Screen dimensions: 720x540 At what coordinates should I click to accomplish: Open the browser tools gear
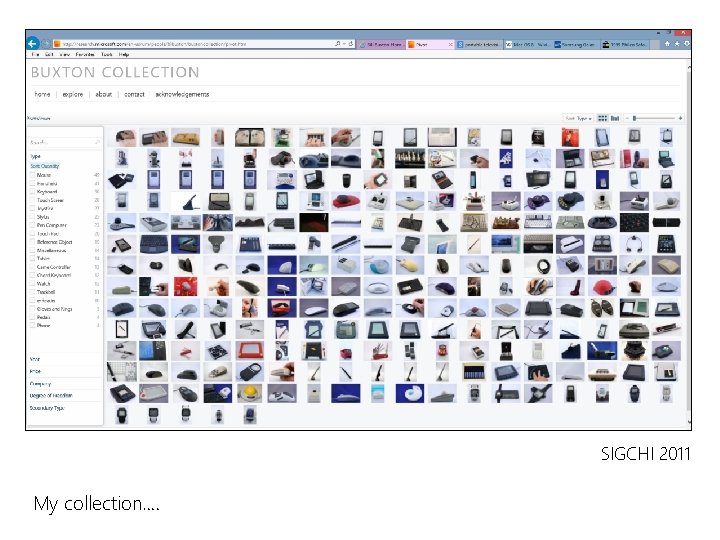tap(686, 44)
